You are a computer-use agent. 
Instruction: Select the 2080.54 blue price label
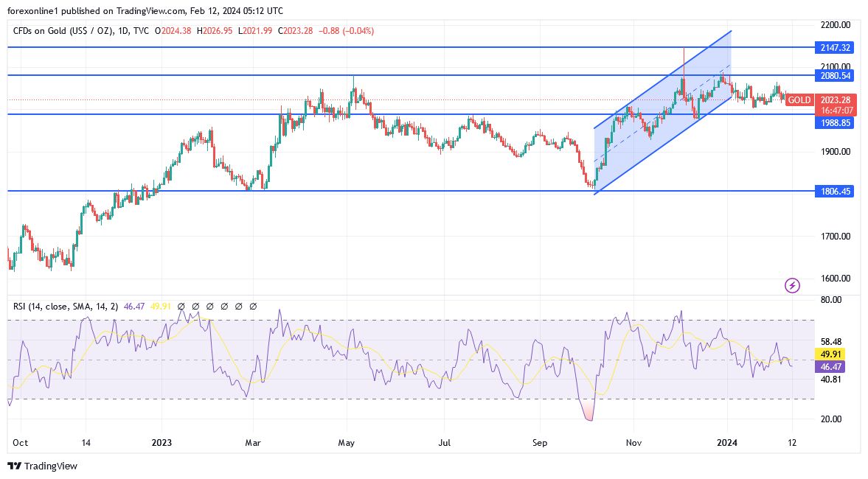[834, 76]
